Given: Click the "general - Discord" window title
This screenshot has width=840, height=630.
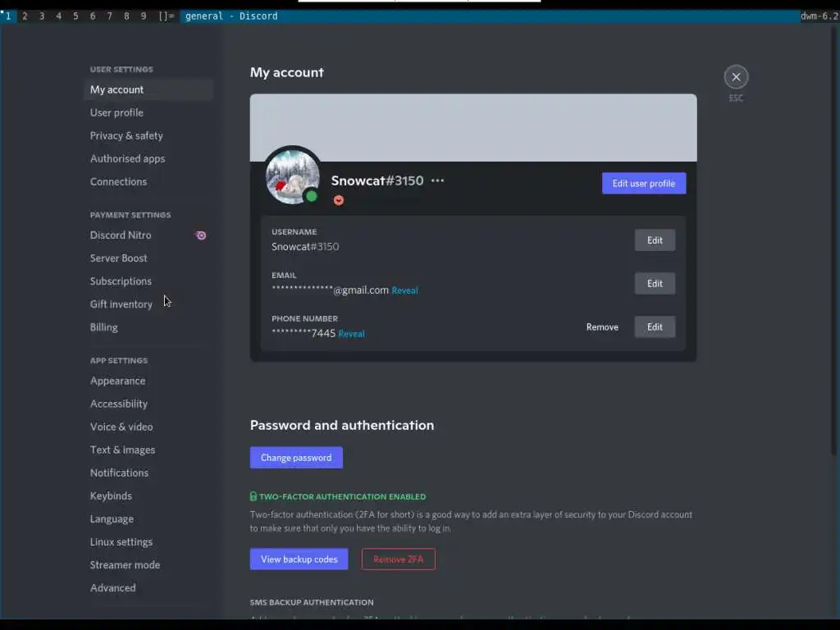Looking at the screenshot, I should [231, 16].
